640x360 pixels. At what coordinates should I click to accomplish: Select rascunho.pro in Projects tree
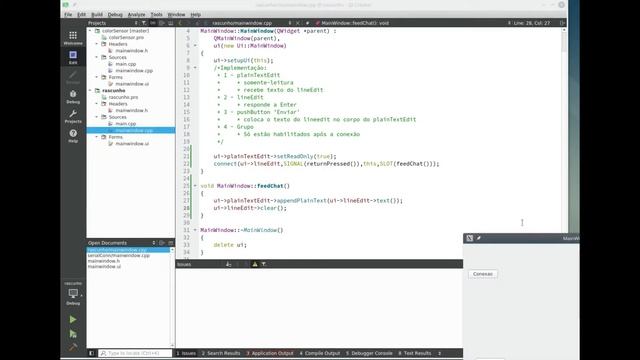(123, 97)
